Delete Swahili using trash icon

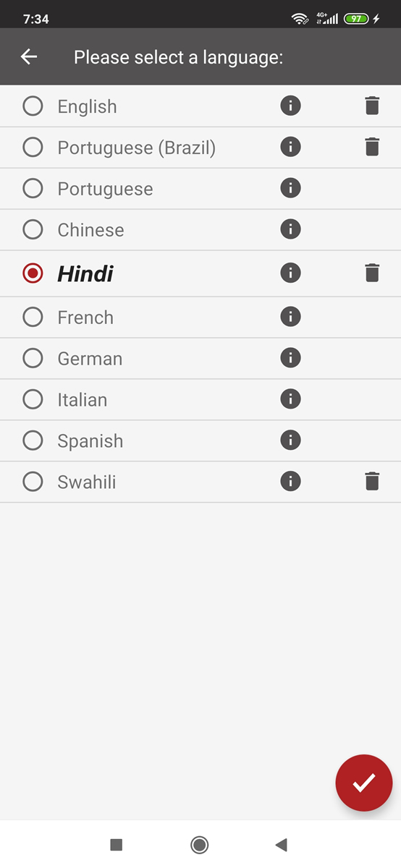tap(372, 481)
